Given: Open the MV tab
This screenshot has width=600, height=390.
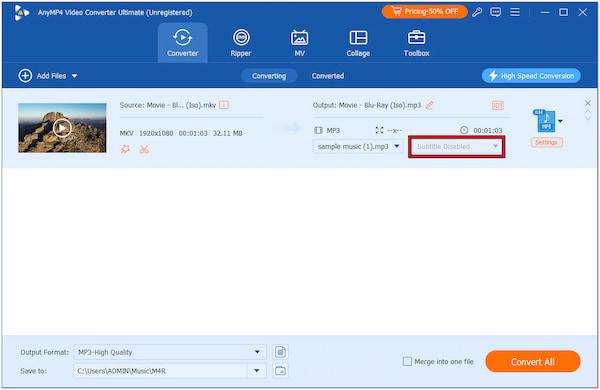Looking at the screenshot, I should click(299, 43).
